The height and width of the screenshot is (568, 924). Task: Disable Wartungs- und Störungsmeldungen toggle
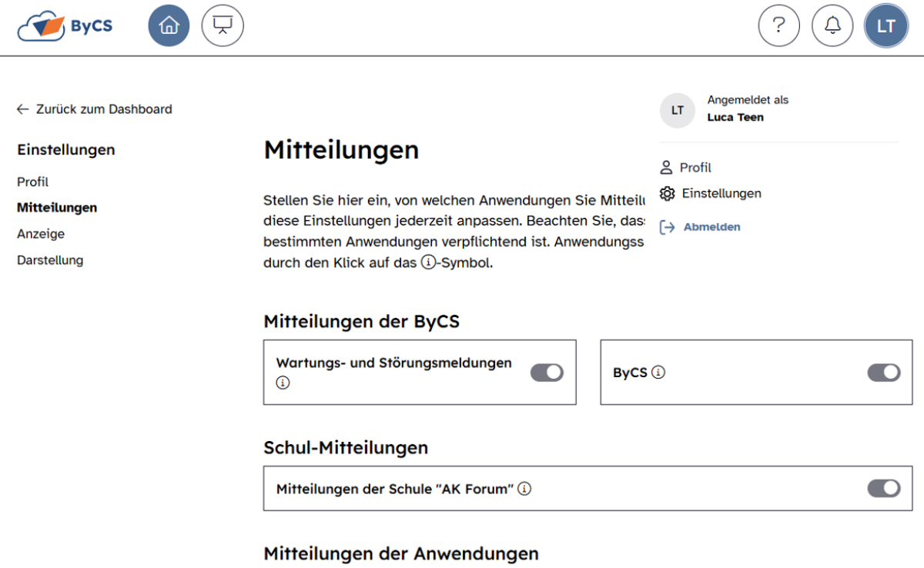point(547,373)
